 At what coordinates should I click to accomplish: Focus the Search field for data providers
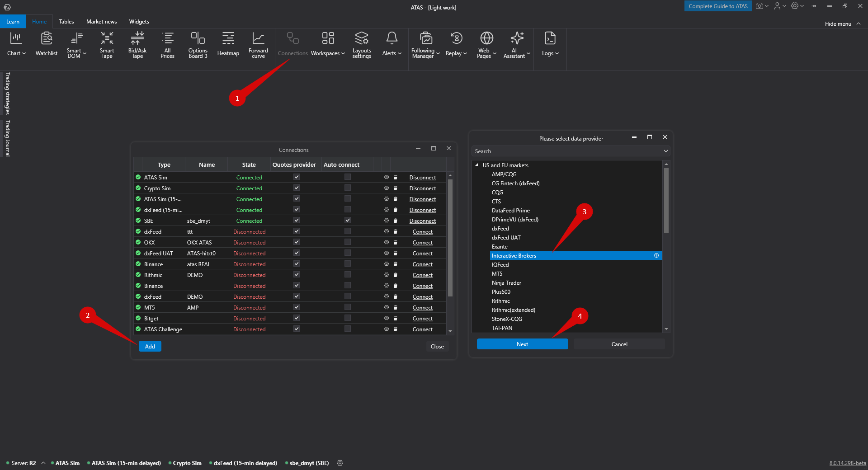click(571, 151)
